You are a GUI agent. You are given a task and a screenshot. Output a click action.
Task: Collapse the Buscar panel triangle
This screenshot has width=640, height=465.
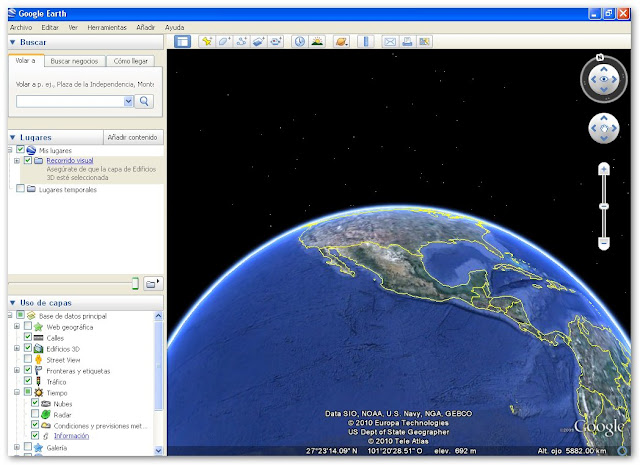(13, 42)
